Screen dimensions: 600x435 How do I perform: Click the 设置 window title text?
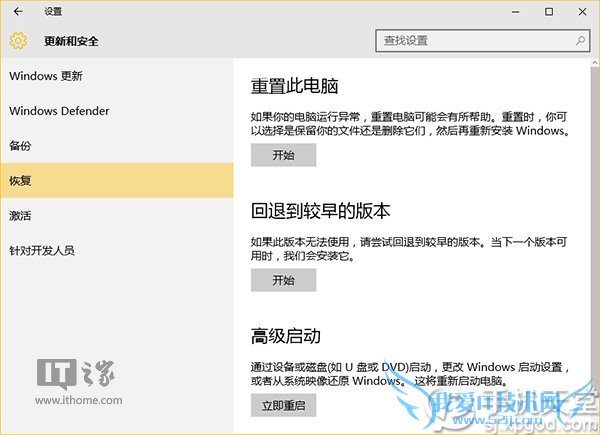click(x=53, y=12)
